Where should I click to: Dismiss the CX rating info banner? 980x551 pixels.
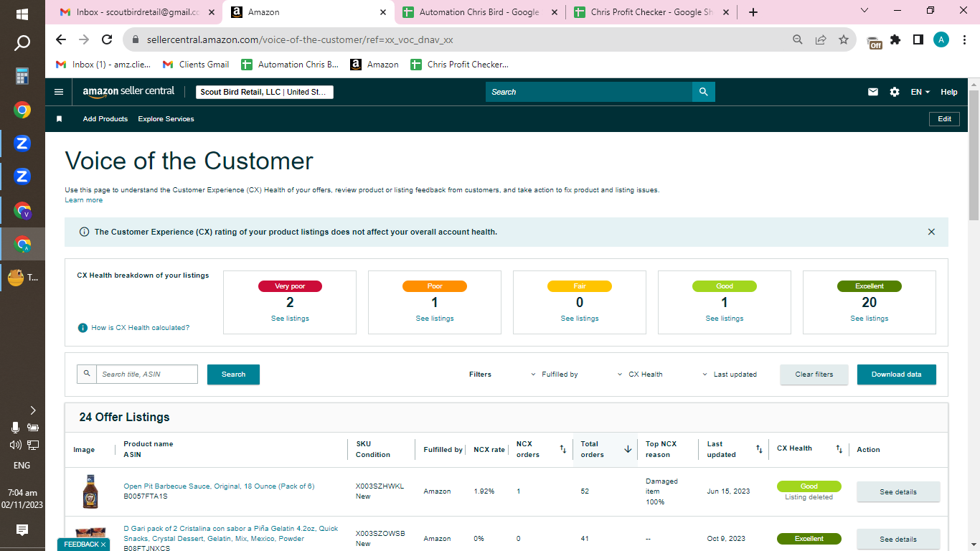pyautogui.click(x=931, y=232)
